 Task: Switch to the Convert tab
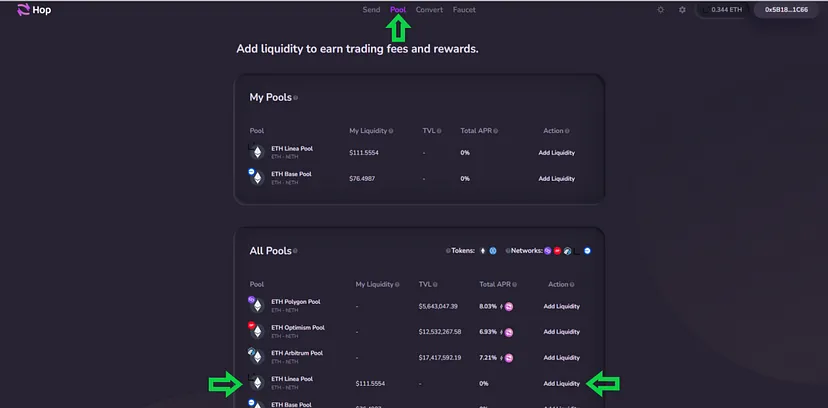click(x=429, y=10)
